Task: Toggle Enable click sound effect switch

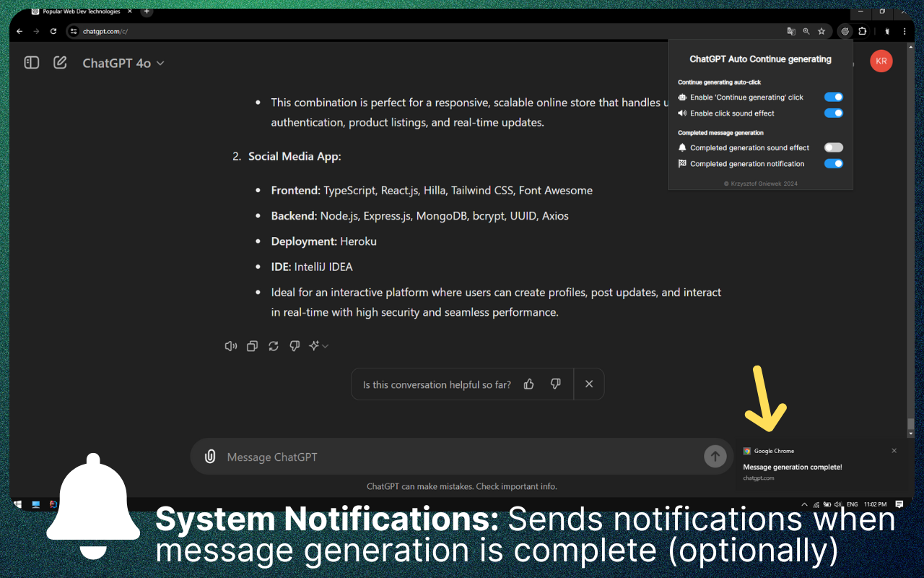Action: [834, 113]
